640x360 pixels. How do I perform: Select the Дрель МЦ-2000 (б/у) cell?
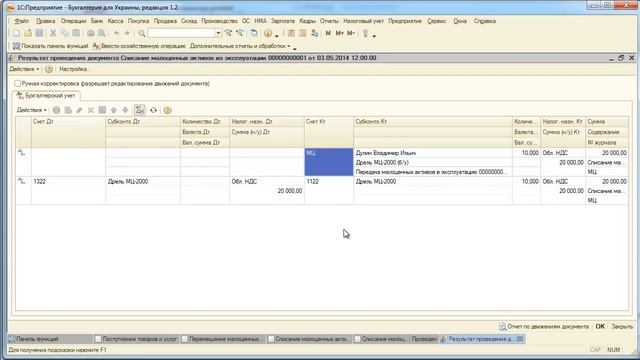pos(433,162)
